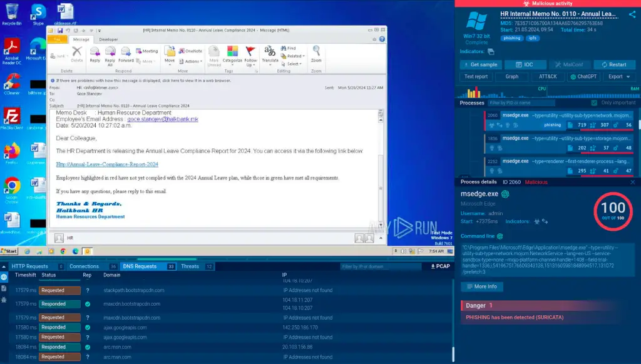Open the Annual-Leave-Compliance-Report-2024 link
This screenshot has width=641, height=364.
(x=107, y=164)
